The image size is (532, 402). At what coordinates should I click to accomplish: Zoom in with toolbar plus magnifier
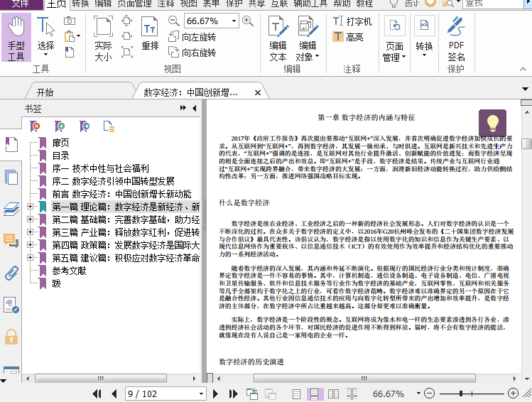pos(248,21)
